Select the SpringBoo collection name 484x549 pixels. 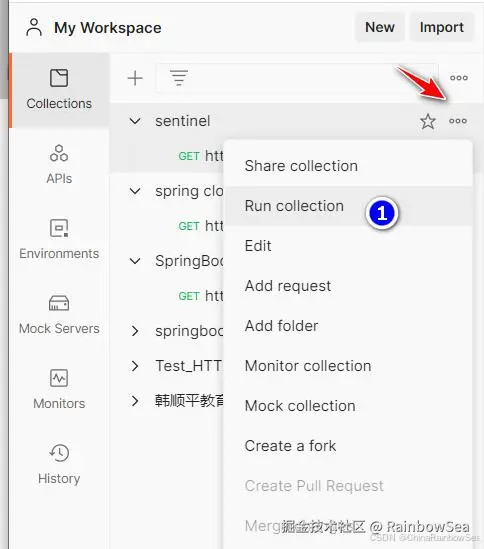click(189, 261)
